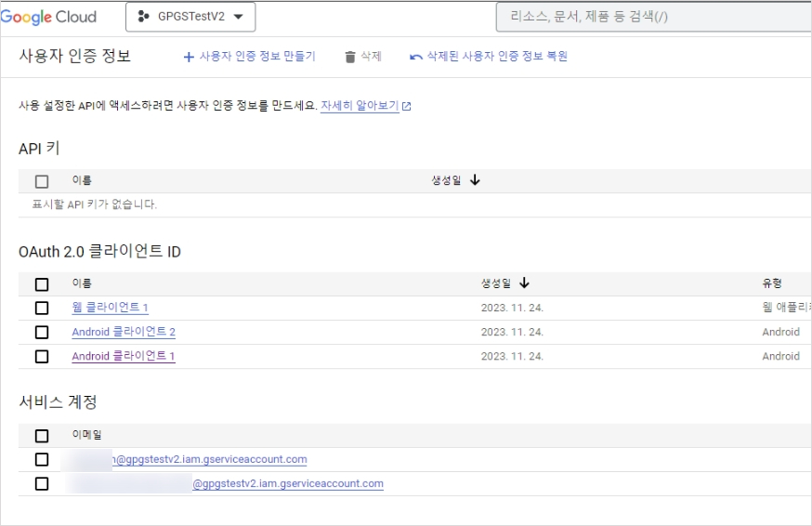
Task: Toggle the select-all checkbox in API 키 table
Action: click(42, 181)
